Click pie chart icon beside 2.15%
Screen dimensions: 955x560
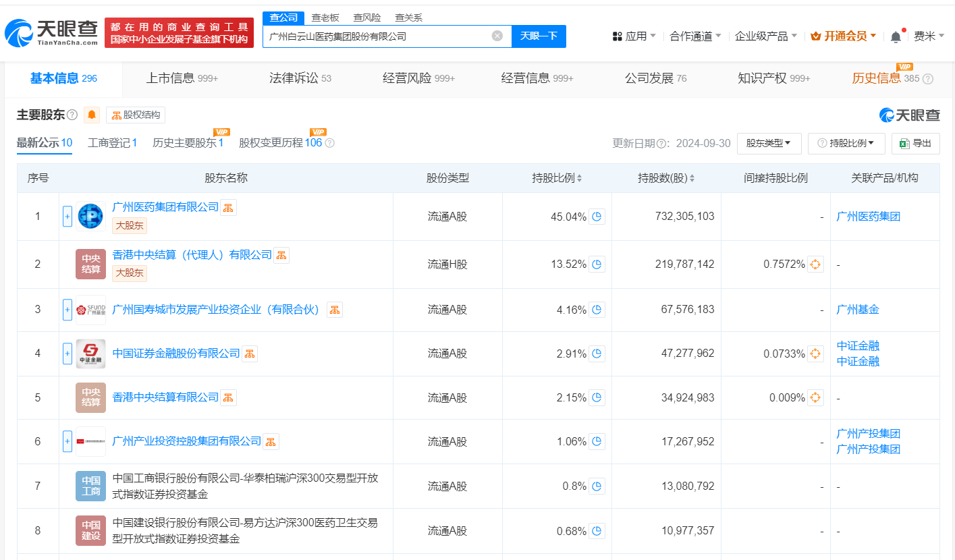pyautogui.click(x=597, y=398)
